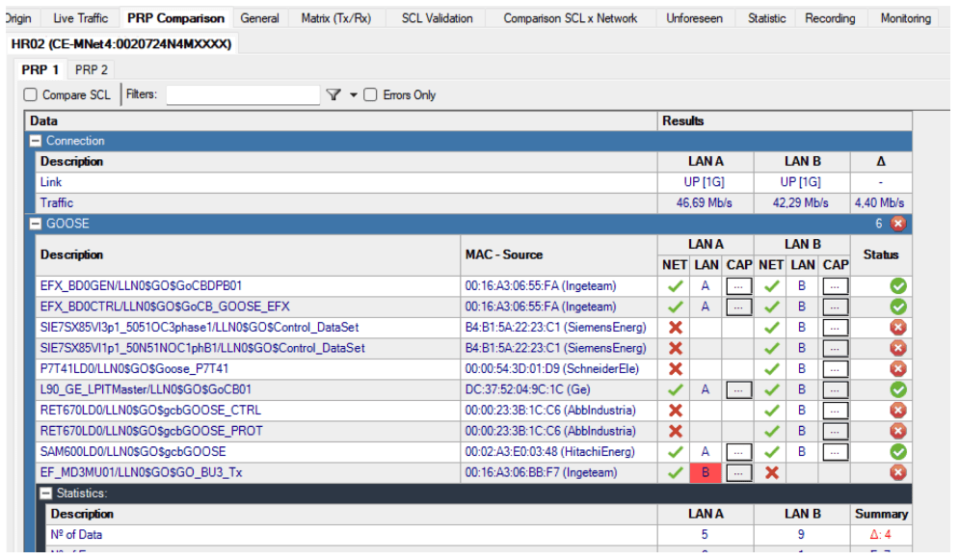Viewport: 959px width, 560px height.
Task: Toggle the Errors Only checkbox
Action: click(370, 94)
